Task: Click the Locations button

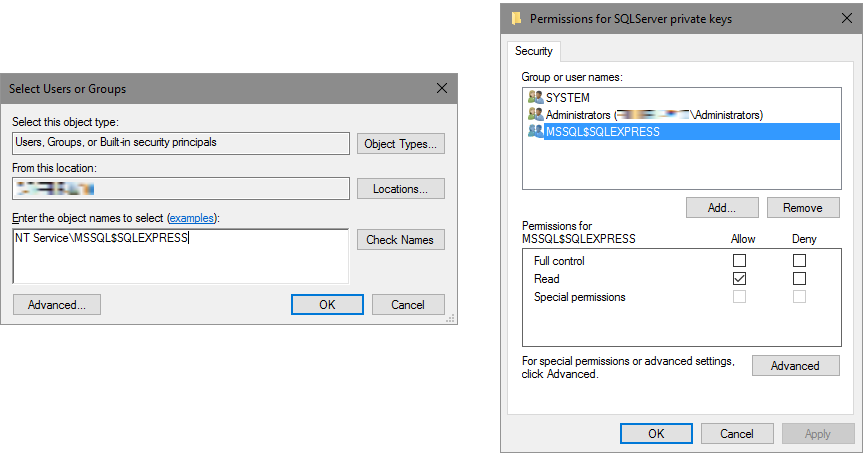Action: (x=400, y=189)
